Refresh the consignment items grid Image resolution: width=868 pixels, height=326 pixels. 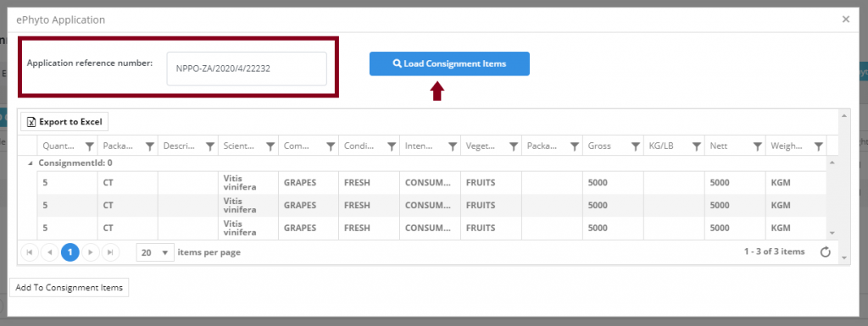pos(826,252)
